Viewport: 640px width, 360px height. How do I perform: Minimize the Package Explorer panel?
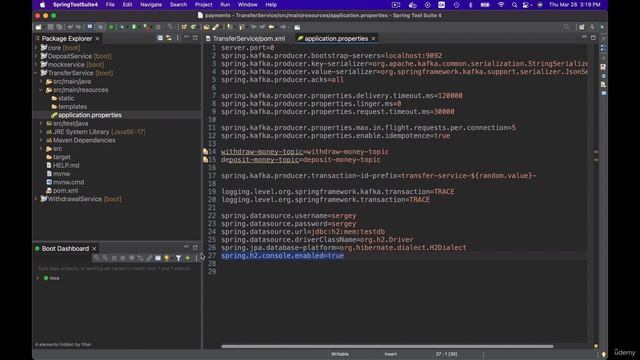pyautogui.click(x=186, y=37)
